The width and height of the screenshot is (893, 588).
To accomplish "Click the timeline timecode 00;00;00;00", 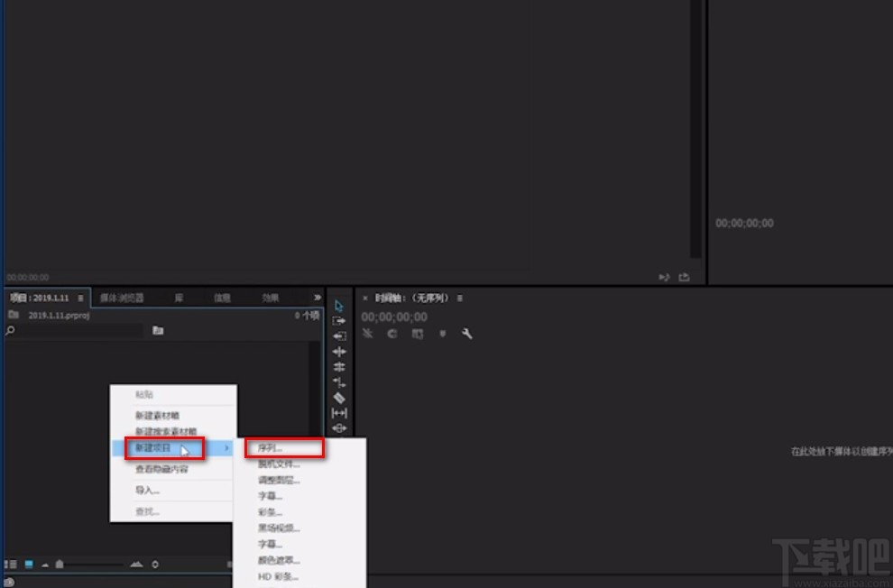I will (394, 317).
